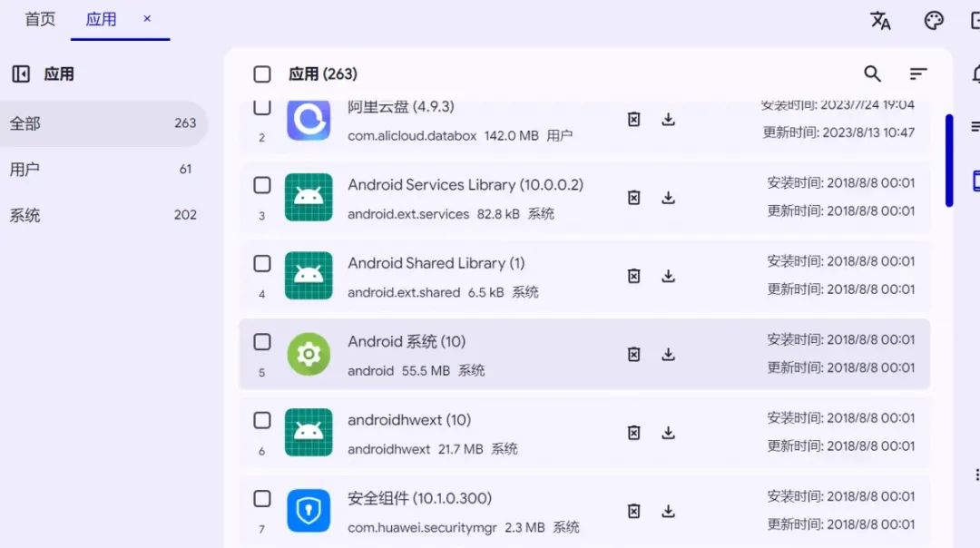
Task: Download Android Shared Library APK
Action: (668, 276)
